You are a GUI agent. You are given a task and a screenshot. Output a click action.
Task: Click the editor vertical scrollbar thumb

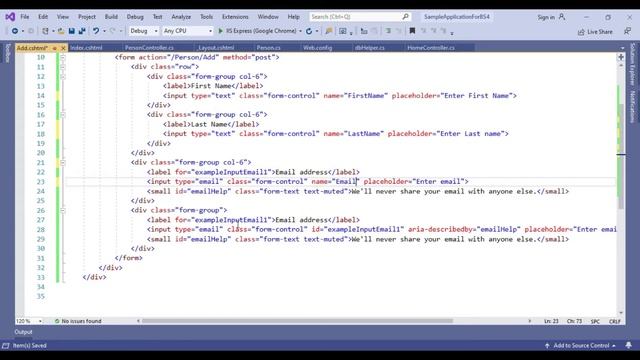(621, 157)
